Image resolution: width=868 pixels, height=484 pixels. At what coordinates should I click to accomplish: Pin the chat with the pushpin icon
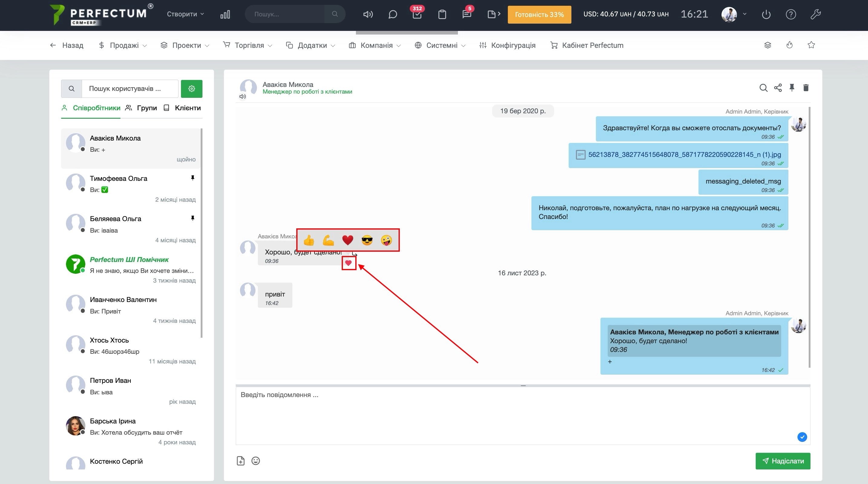[791, 88]
